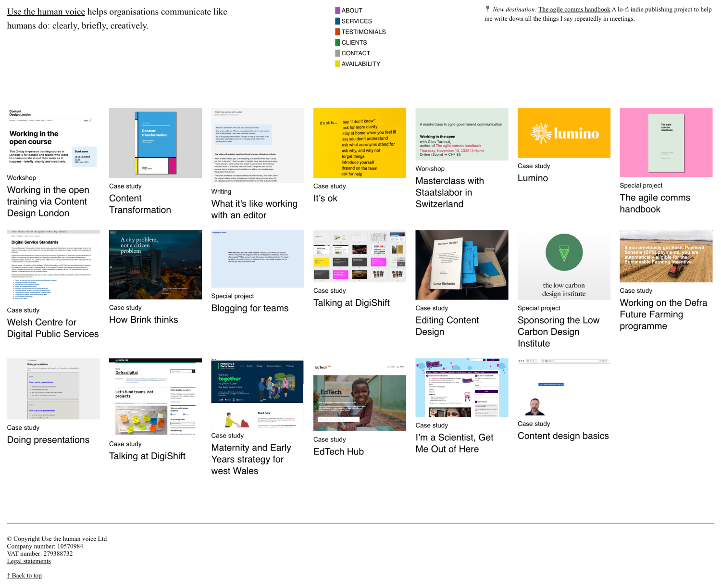Click the yellow It's ok poster image

[360, 143]
